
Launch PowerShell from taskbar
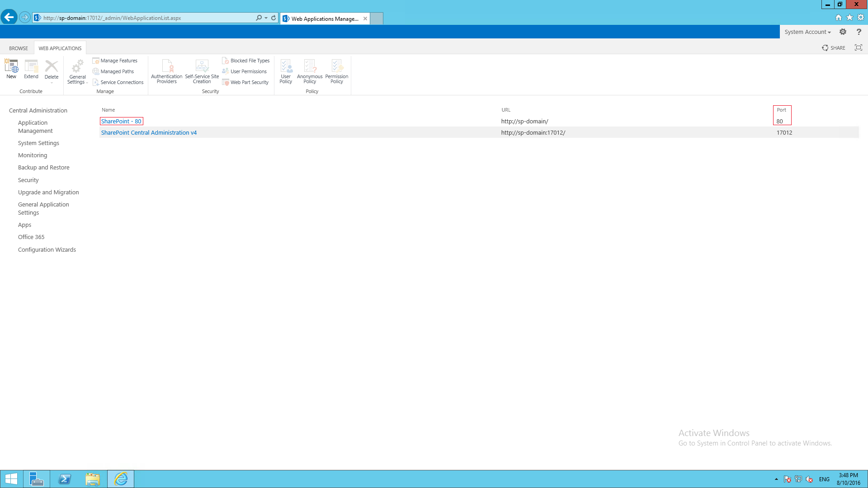pyautogui.click(x=65, y=479)
